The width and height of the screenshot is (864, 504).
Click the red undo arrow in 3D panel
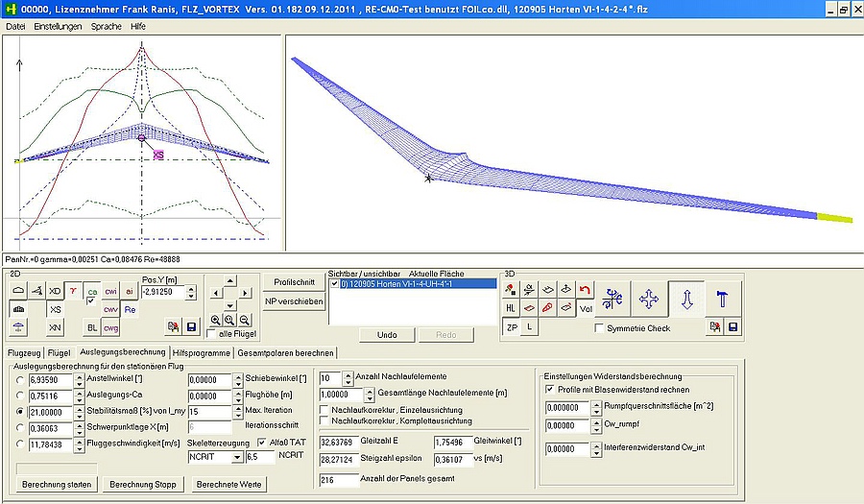[586, 289]
